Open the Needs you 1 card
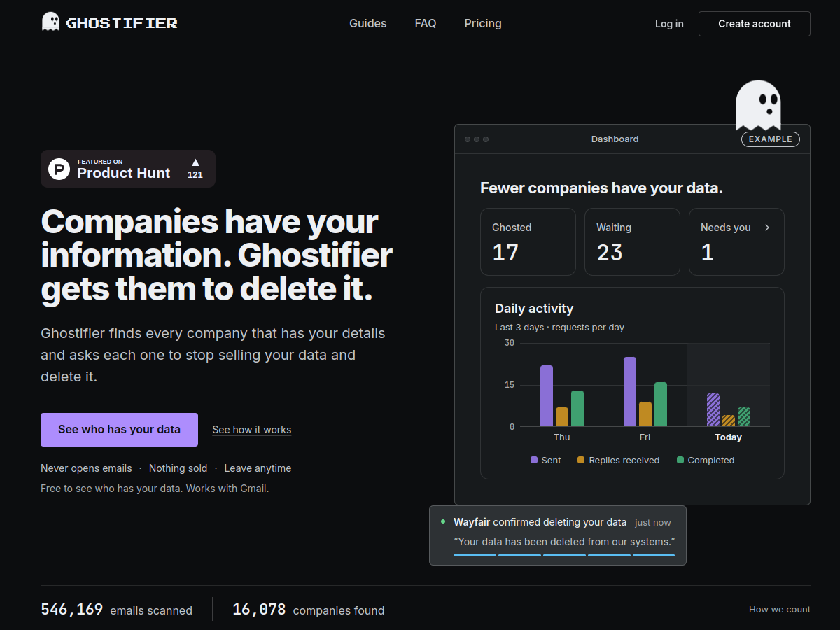 coord(736,241)
